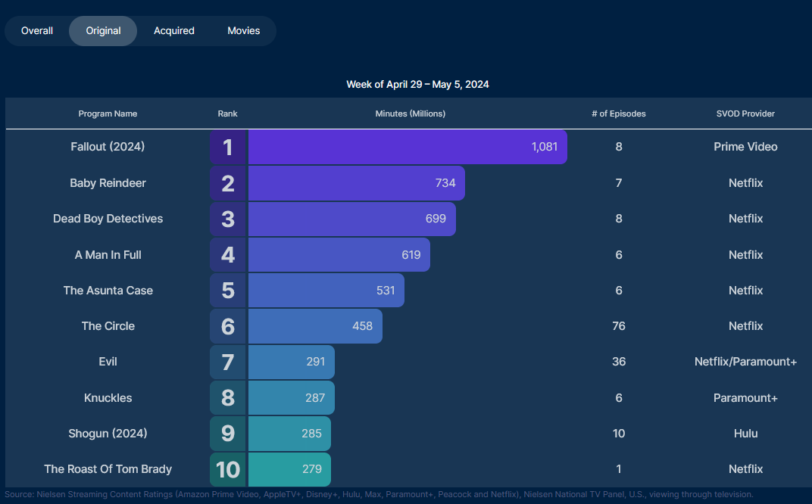
Task: Click The Roast Of Tom Brady title
Action: 108,469
